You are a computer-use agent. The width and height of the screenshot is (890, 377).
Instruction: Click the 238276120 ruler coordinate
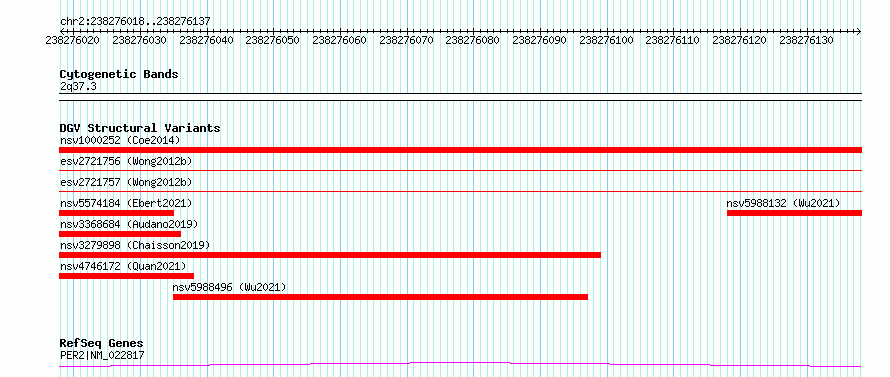point(740,41)
